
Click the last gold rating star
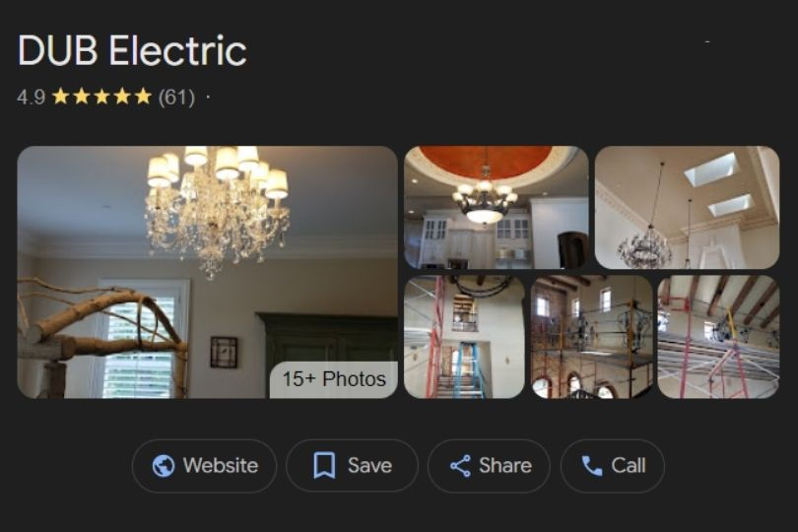tap(143, 97)
